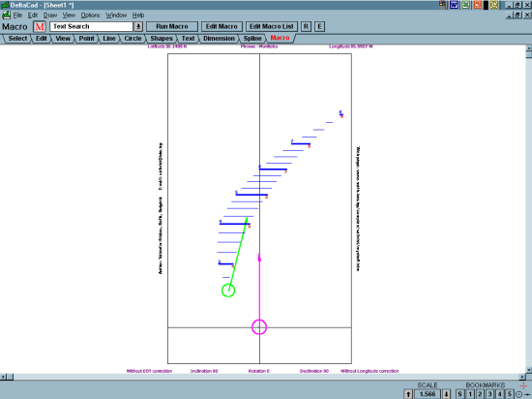Switch to the Edit toolbar tab

[x=42, y=39]
